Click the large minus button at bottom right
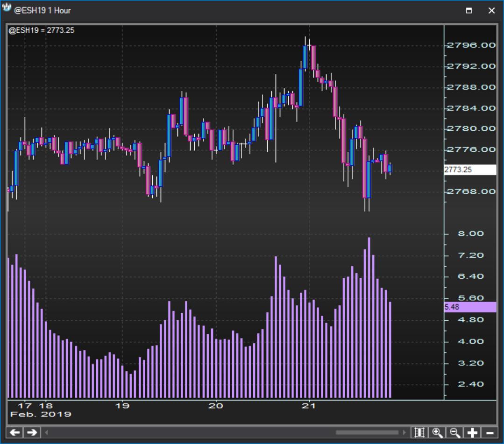The image size is (504, 444). tap(490, 432)
